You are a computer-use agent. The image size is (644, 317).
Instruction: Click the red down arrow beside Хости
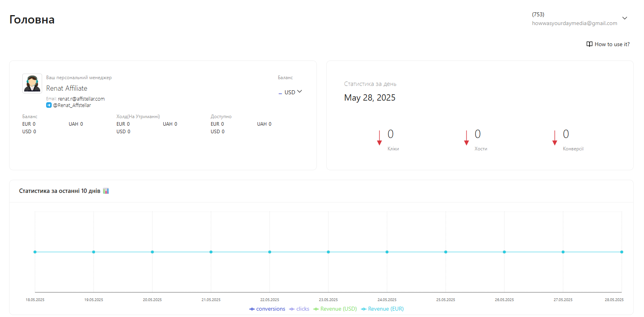point(466,138)
